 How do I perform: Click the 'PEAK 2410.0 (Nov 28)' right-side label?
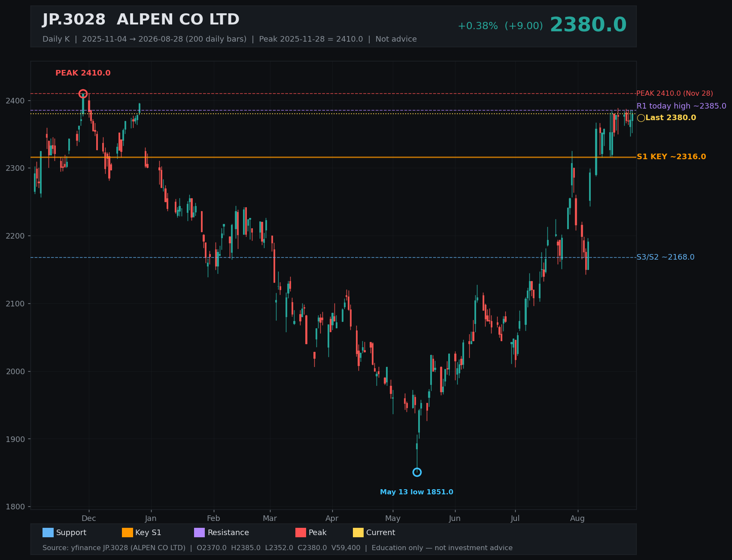pos(674,94)
